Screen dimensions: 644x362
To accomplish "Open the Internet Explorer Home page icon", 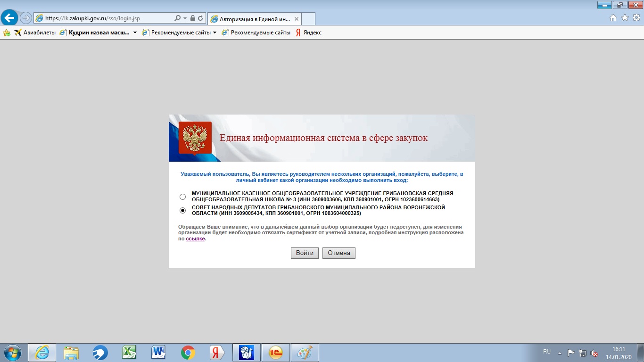I will [x=613, y=18].
